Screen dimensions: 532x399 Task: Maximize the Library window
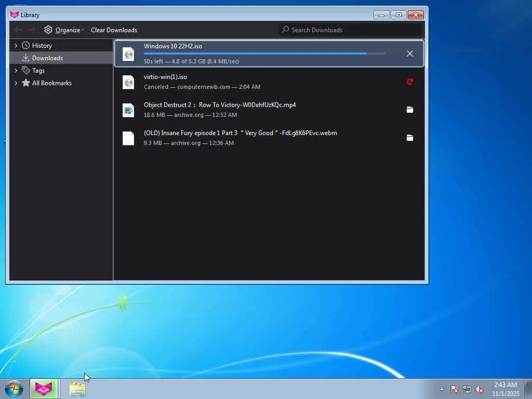pyautogui.click(x=398, y=15)
